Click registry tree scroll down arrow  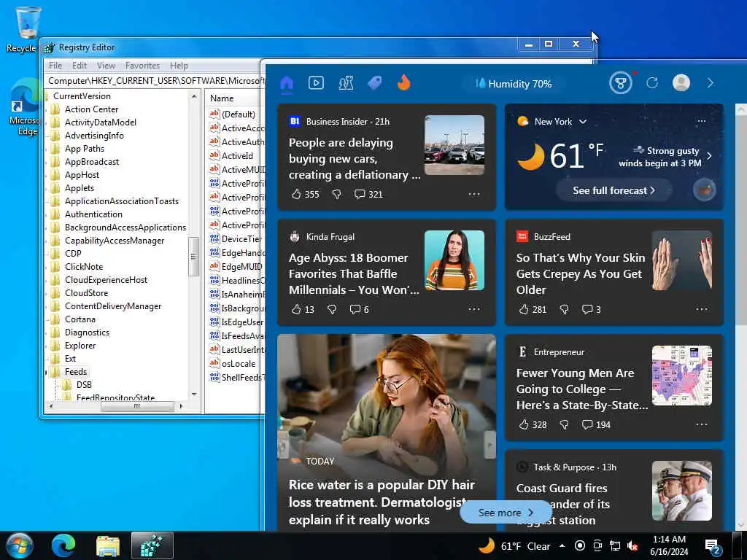194,394
